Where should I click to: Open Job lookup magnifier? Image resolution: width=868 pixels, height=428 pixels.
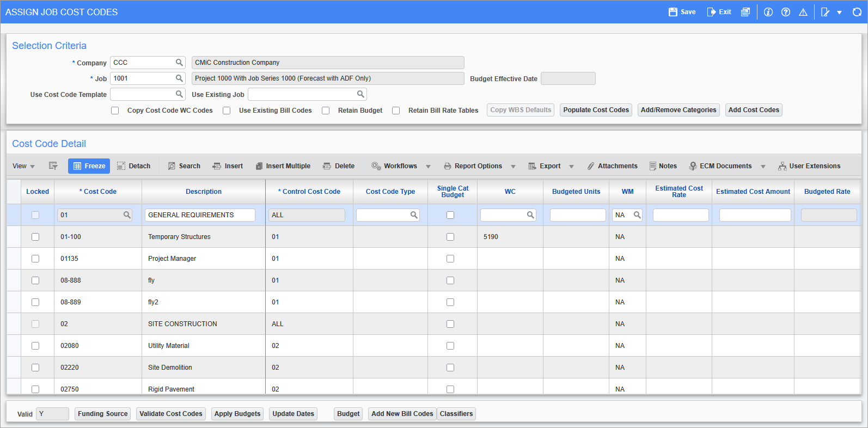click(179, 78)
